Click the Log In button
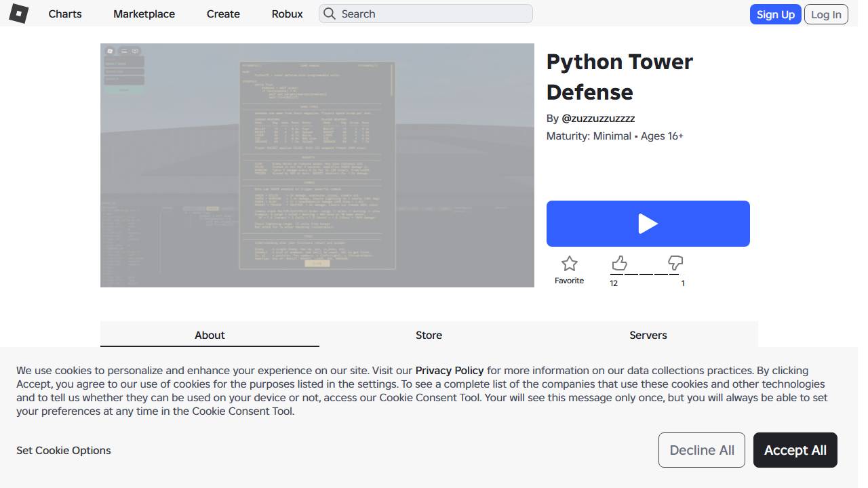Image resolution: width=868 pixels, height=488 pixels. [x=826, y=14]
